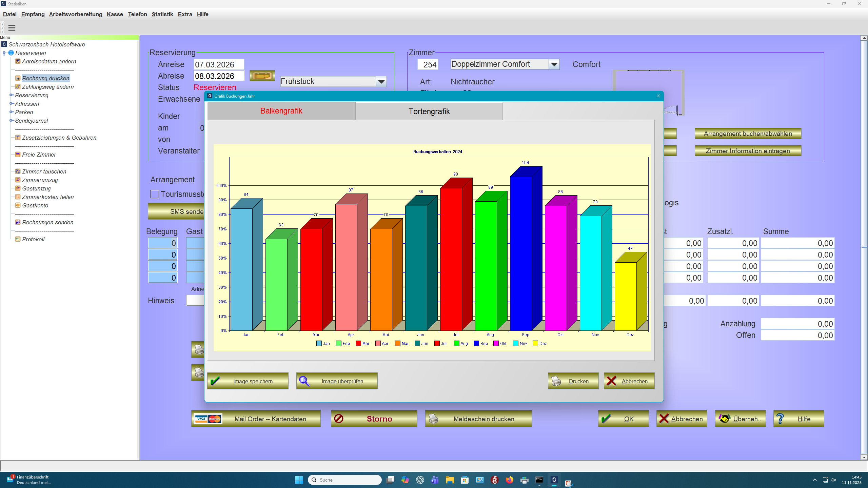Open the Doppelzimmer Comfort room type dropdown
Viewport: 868px width, 488px height.
coord(554,64)
